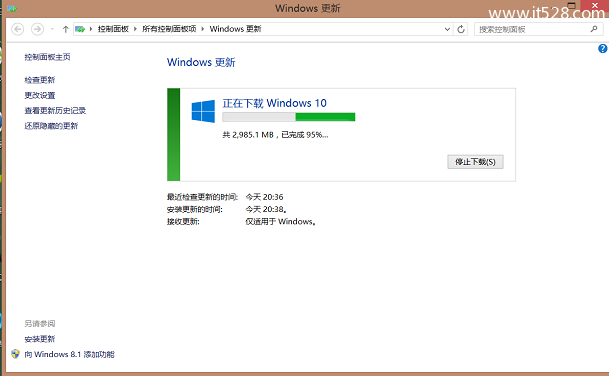Click the 今天 20:36 last check time
The width and height of the screenshot is (609, 376).
[264, 197]
